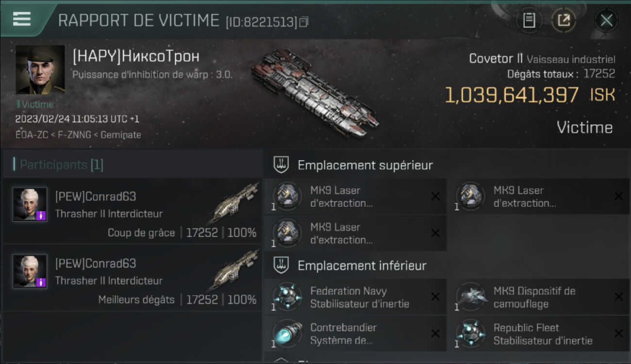This screenshot has width=631, height=364.
Task: Open the clipboard report icon
Action: pyautogui.click(x=529, y=20)
